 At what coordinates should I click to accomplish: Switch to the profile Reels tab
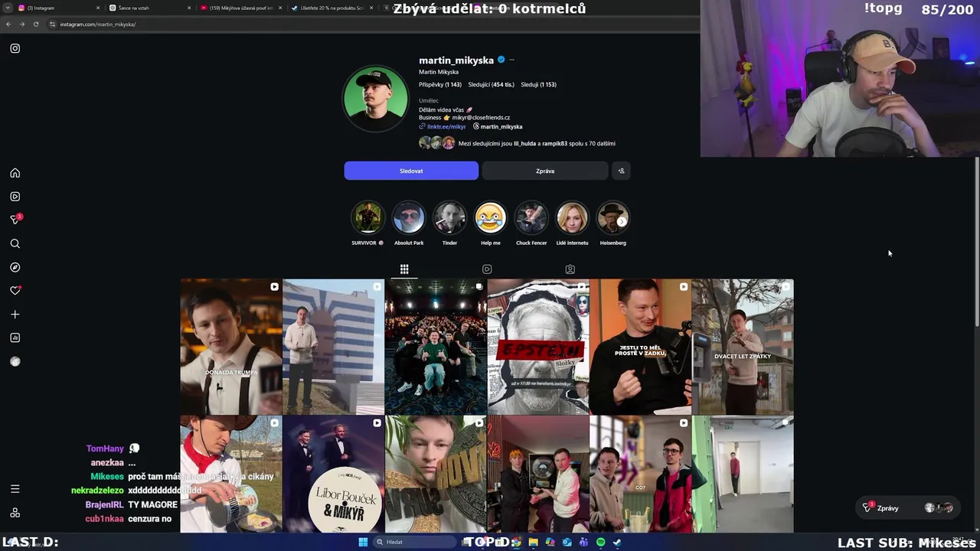pos(487,269)
